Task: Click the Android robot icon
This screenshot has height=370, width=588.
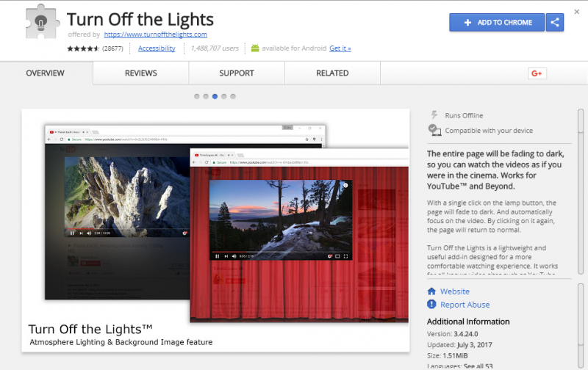Action: point(255,48)
